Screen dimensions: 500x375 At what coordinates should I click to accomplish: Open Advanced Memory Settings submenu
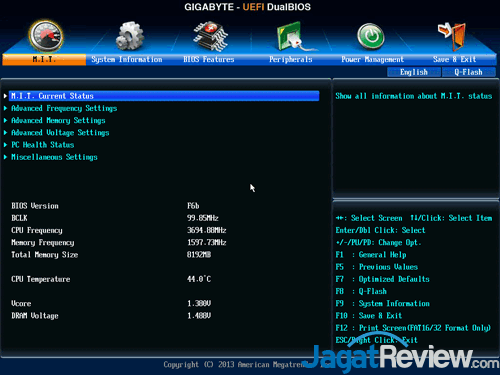click(58, 120)
